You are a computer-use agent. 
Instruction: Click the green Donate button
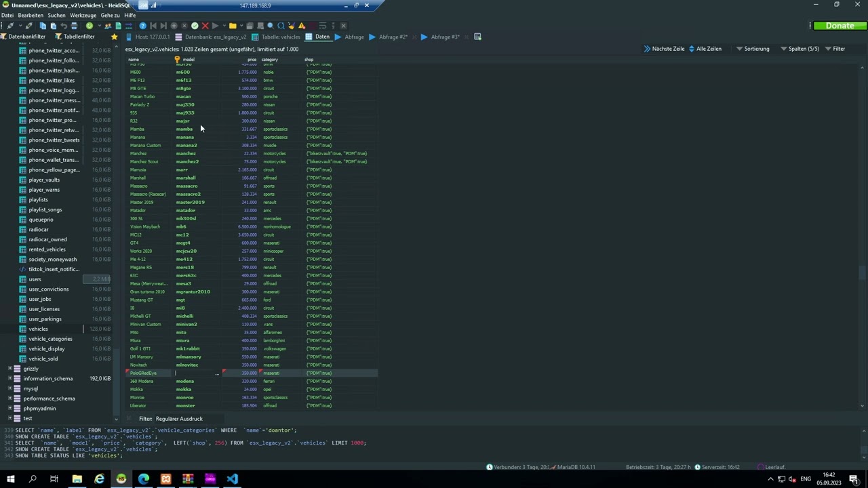[840, 26]
